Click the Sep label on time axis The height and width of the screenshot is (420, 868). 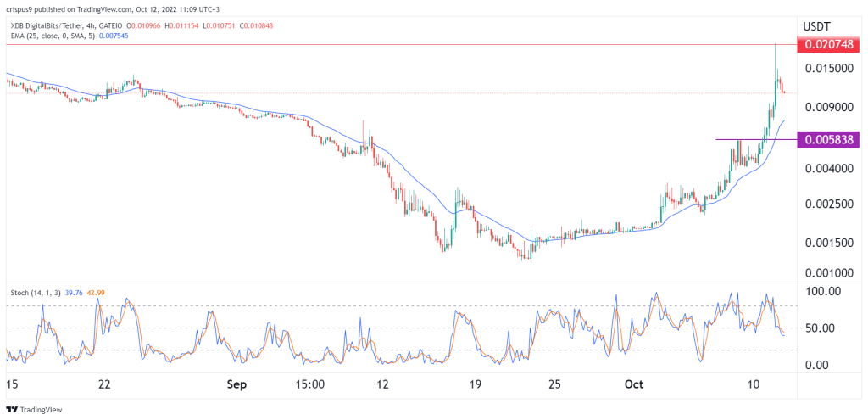tap(236, 384)
